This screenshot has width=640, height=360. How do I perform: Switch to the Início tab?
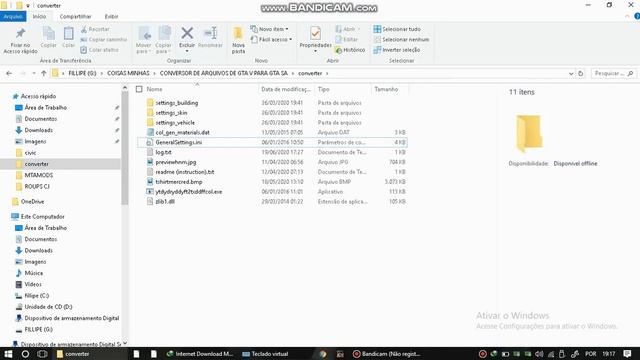pyautogui.click(x=39, y=16)
